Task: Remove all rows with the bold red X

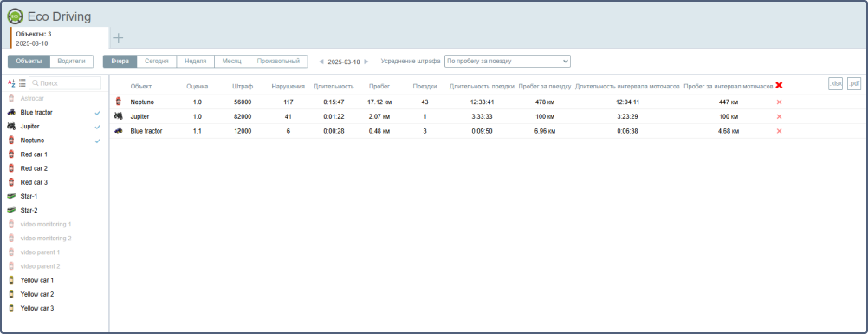Action: coord(779,85)
